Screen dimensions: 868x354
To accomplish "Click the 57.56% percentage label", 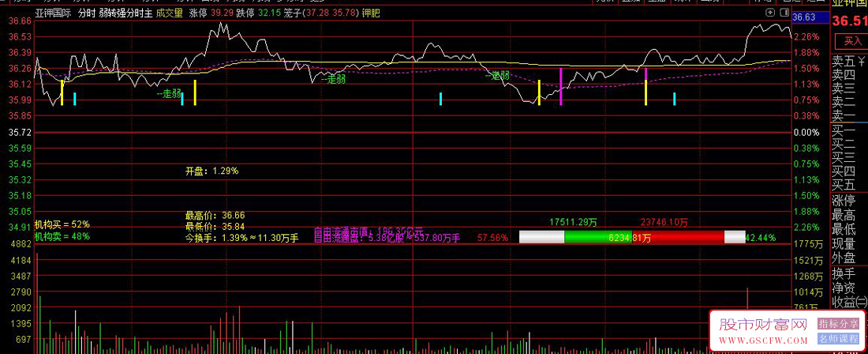I will click(492, 238).
